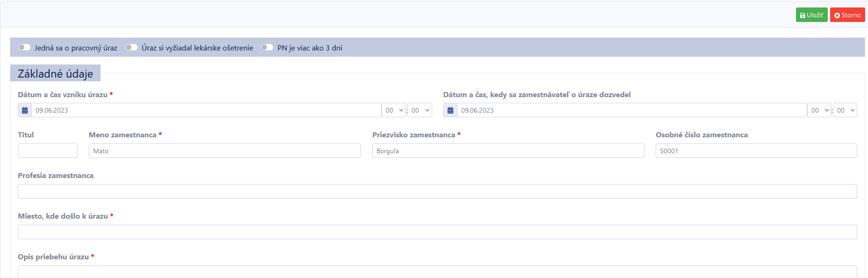Click the green Uložiť save button
The height and width of the screenshot is (278, 868).
click(x=811, y=15)
